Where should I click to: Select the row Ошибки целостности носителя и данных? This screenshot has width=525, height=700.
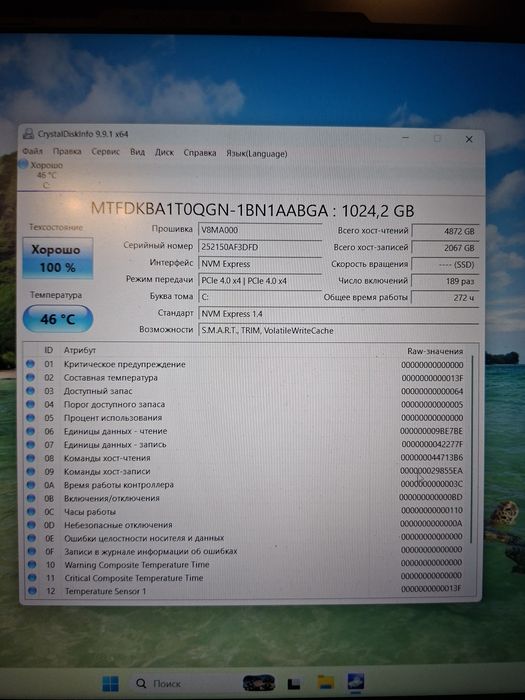(x=245, y=538)
